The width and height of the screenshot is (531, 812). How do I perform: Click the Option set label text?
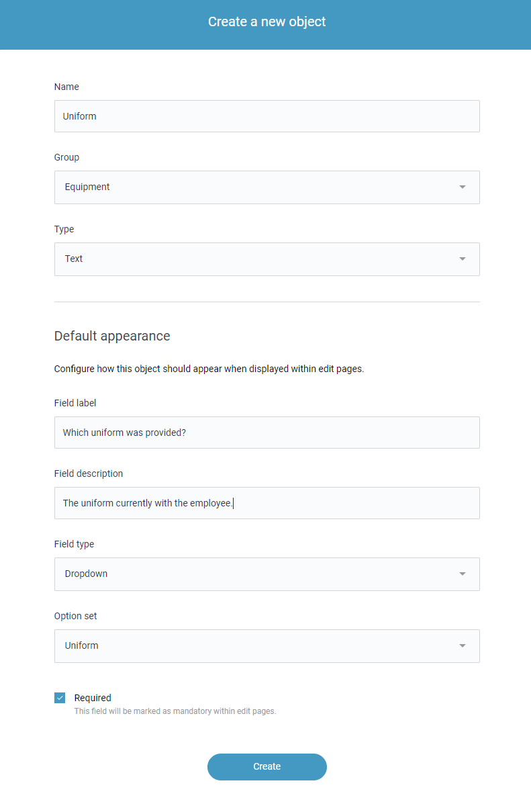(76, 616)
